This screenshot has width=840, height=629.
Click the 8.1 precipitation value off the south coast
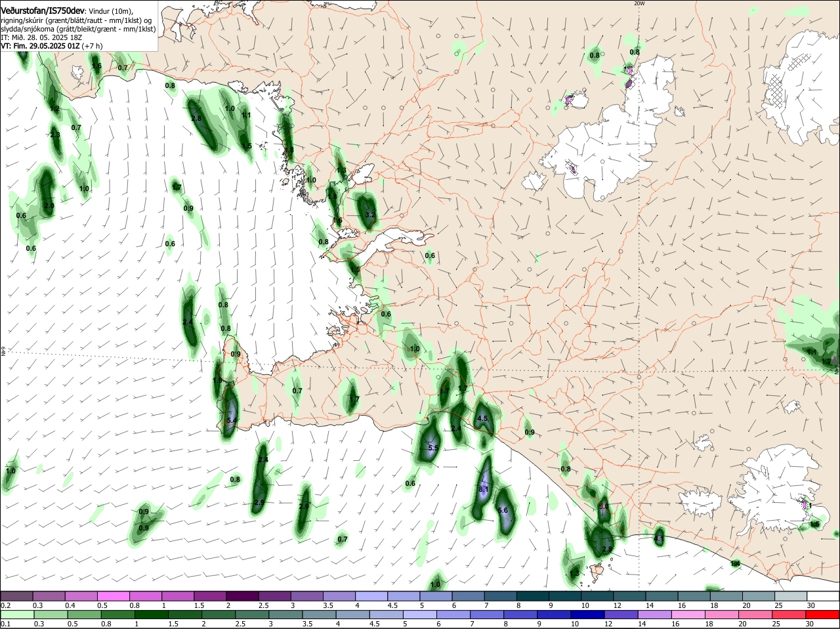(x=484, y=490)
